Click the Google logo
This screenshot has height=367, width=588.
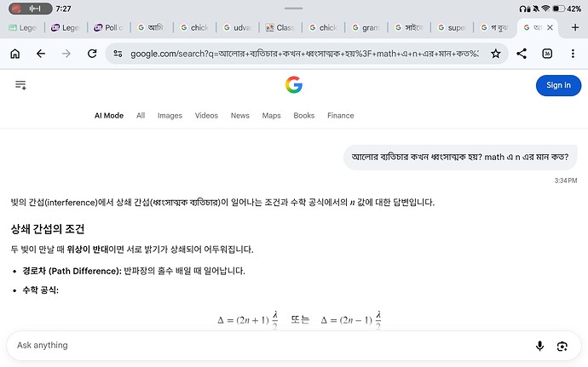point(294,84)
